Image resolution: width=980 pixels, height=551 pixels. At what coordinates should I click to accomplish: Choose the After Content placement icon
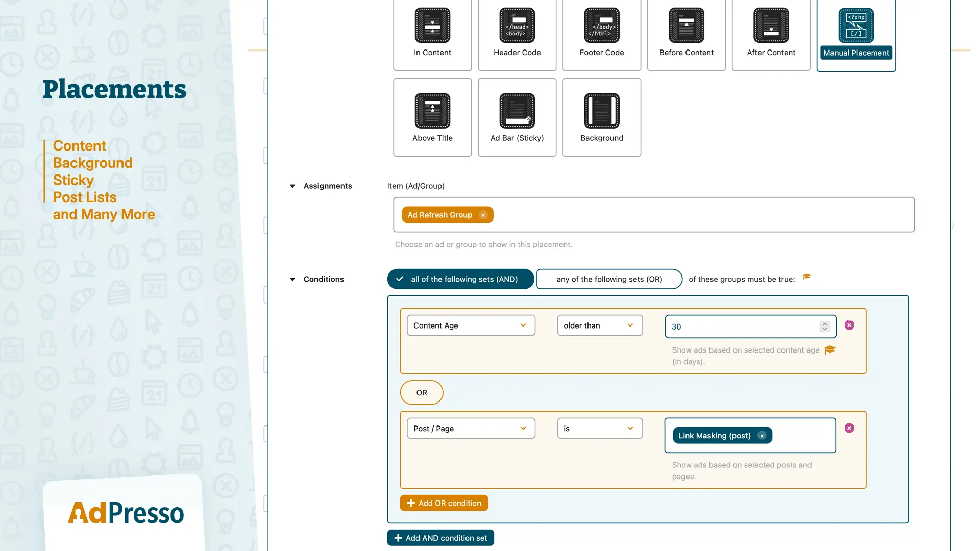(x=771, y=25)
